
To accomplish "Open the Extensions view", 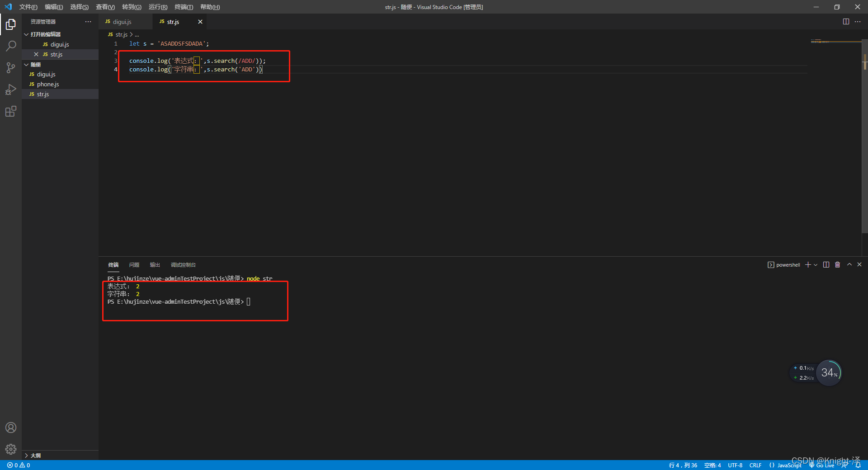I will coord(11,111).
